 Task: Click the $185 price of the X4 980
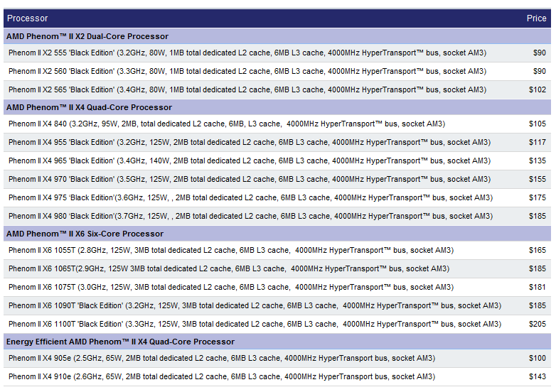click(538, 216)
